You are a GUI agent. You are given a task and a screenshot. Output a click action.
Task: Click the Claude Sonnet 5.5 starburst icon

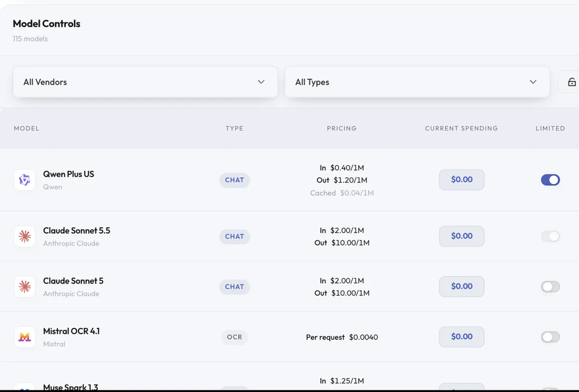click(x=25, y=236)
